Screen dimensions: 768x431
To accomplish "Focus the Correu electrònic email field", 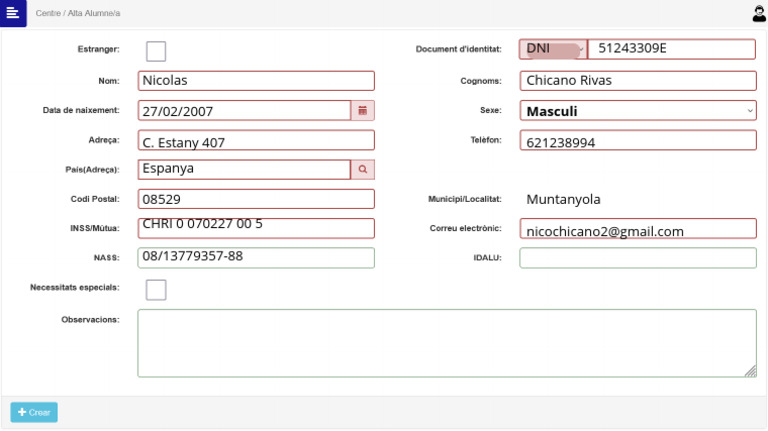I will pyautogui.click(x=638, y=229).
